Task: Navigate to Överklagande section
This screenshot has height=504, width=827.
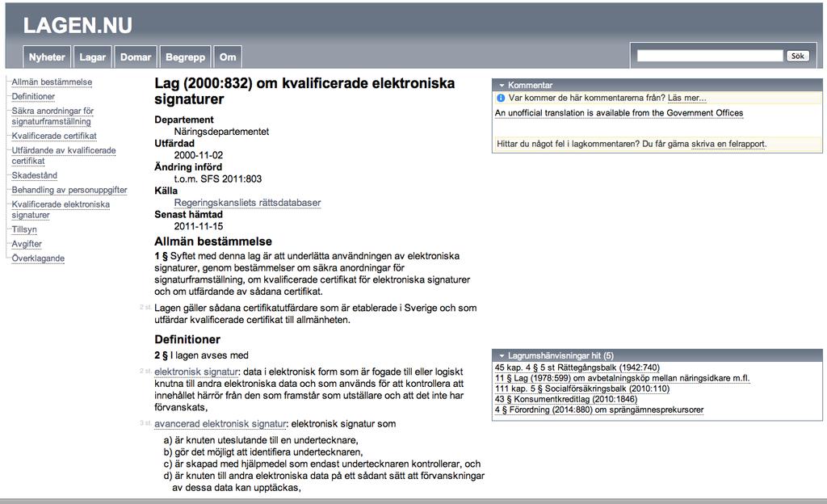Action: click(38, 258)
